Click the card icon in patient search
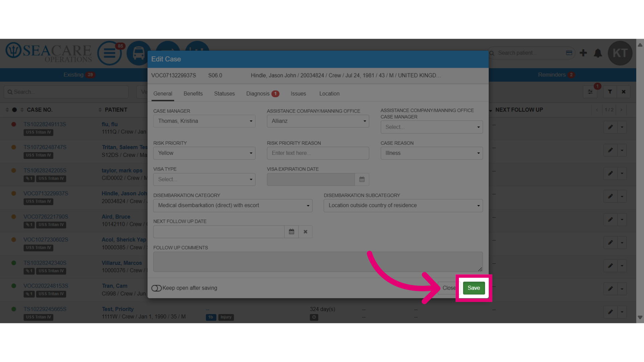This screenshot has height=362, width=644. (569, 53)
